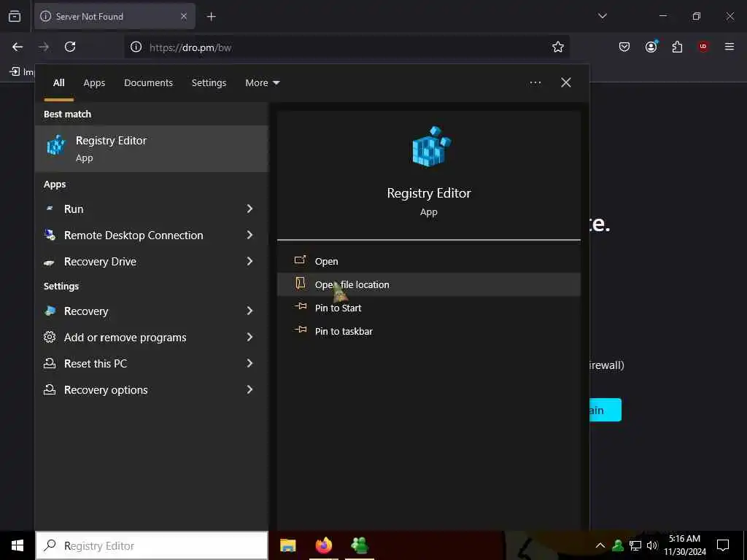The image size is (747, 560).
Task: Click the taskbar clock and date
Action: pyautogui.click(x=684, y=545)
